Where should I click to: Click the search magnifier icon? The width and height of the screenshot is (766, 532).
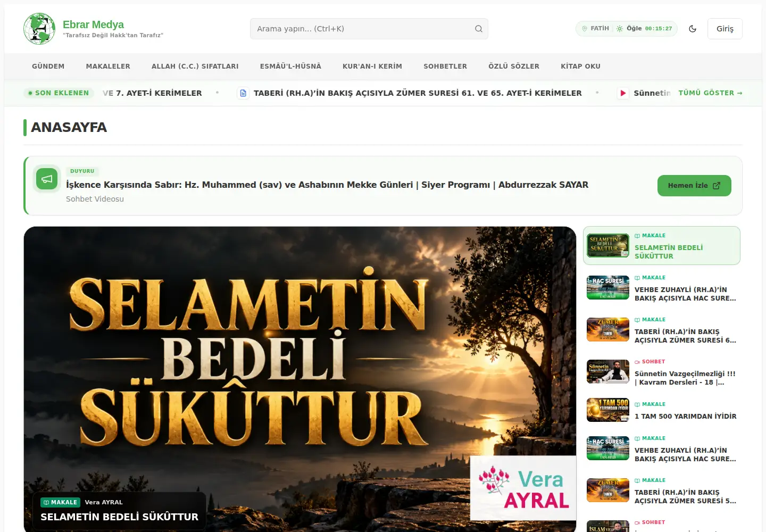[x=479, y=29]
